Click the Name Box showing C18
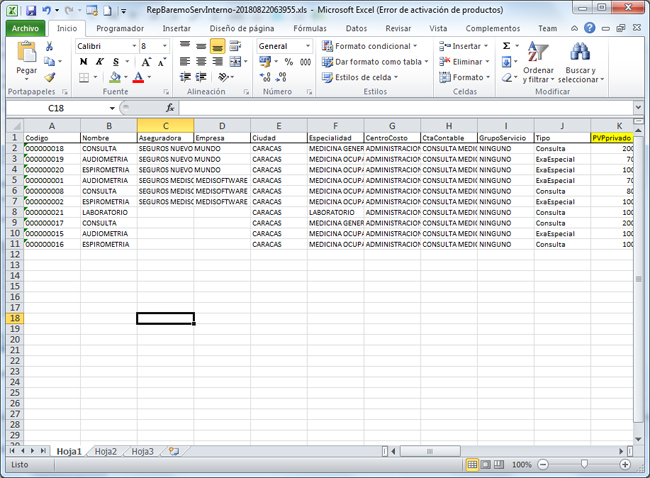The image size is (650, 478). click(60, 108)
